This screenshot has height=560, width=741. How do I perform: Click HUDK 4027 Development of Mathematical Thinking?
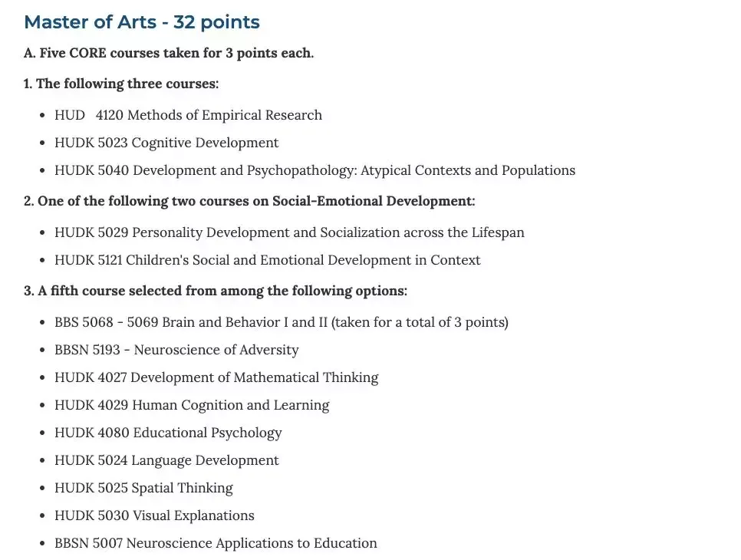click(x=216, y=377)
